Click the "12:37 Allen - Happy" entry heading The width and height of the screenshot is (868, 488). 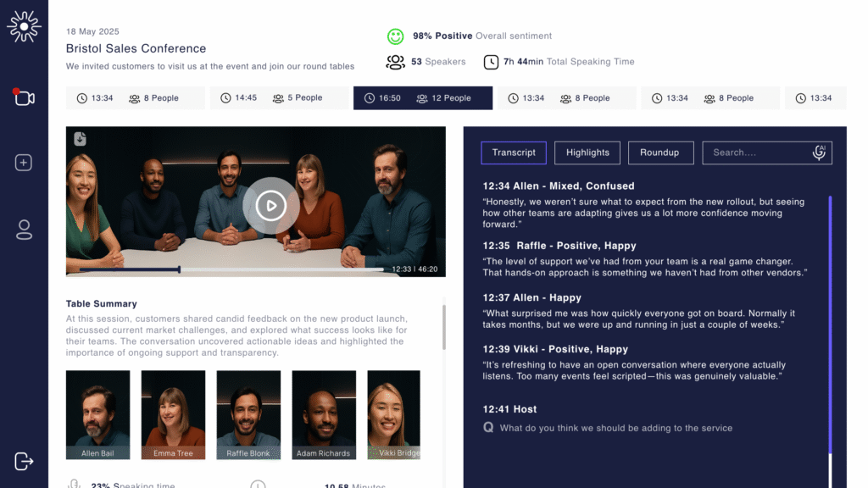(532, 297)
